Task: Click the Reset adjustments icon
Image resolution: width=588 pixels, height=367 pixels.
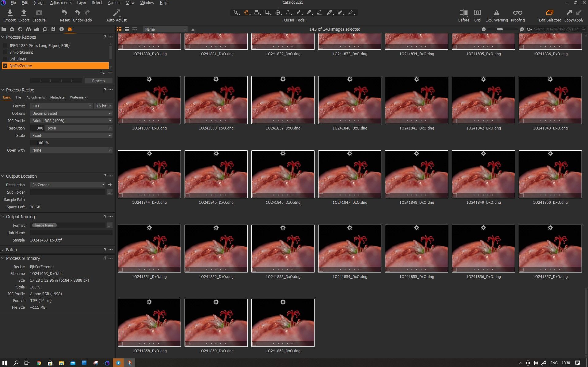Action: [x=64, y=13]
